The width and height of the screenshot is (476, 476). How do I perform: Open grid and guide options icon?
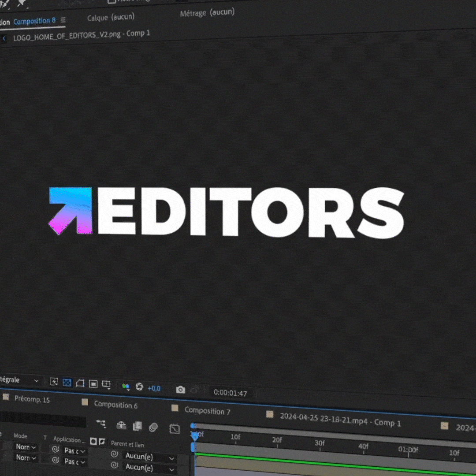tap(106, 384)
